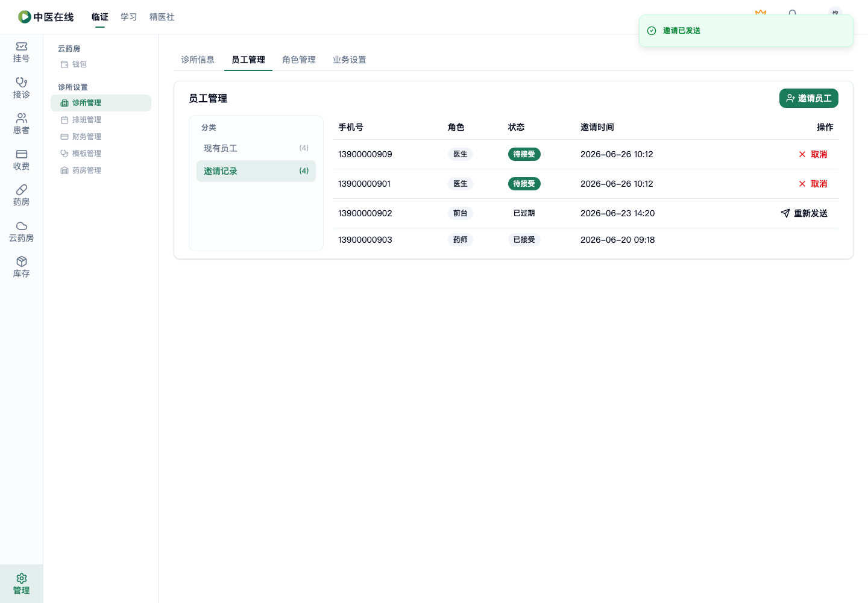The width and height of the screenshot is (868, 603).
Task: Open 财务管理 in the settings list
Action: pos(101,137)
